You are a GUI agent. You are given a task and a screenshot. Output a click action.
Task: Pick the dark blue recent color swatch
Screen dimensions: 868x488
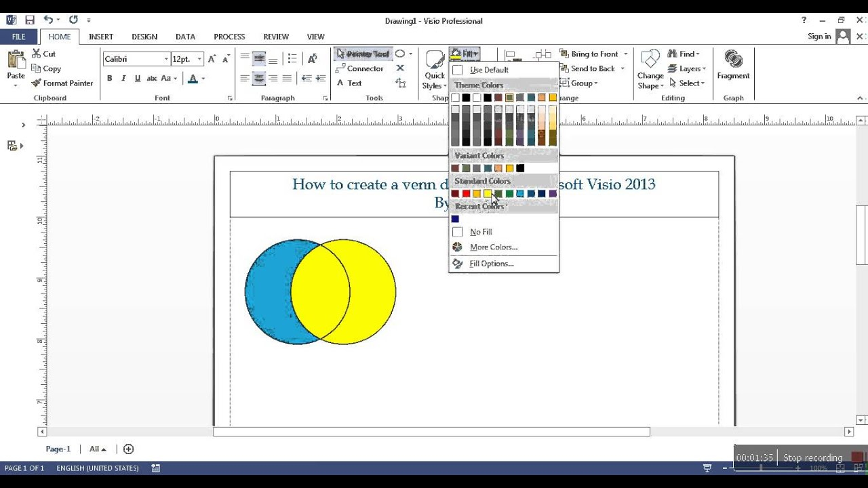click(455, 219)
